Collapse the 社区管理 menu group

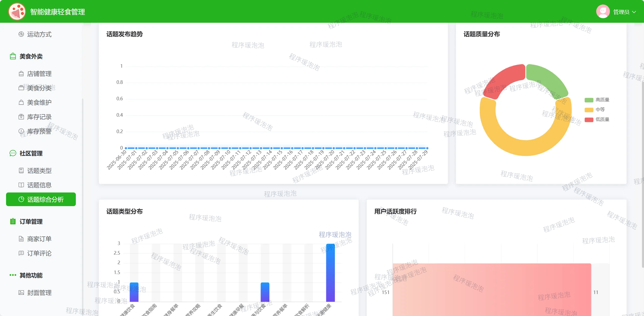pos(31,153)
